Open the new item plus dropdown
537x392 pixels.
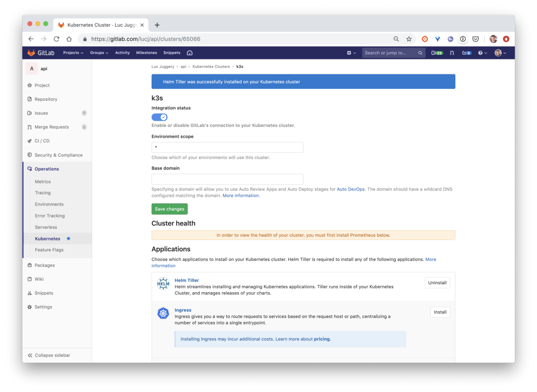click(351, 53)
